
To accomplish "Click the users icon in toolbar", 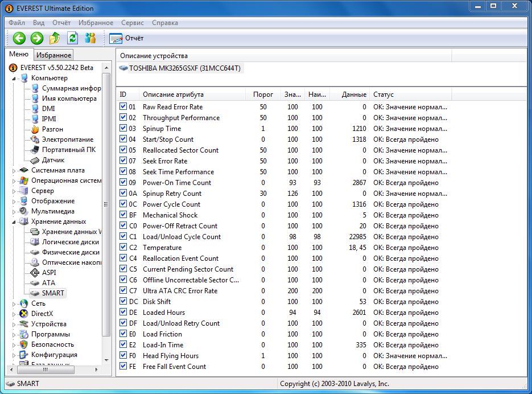I will coord(90,38).
